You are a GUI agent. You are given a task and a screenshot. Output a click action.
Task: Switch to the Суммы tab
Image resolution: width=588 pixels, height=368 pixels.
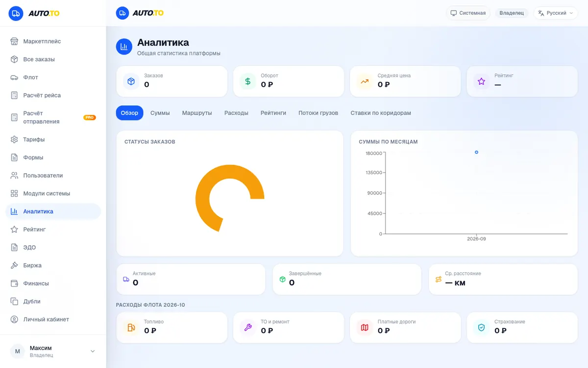[x=160, y=113]
